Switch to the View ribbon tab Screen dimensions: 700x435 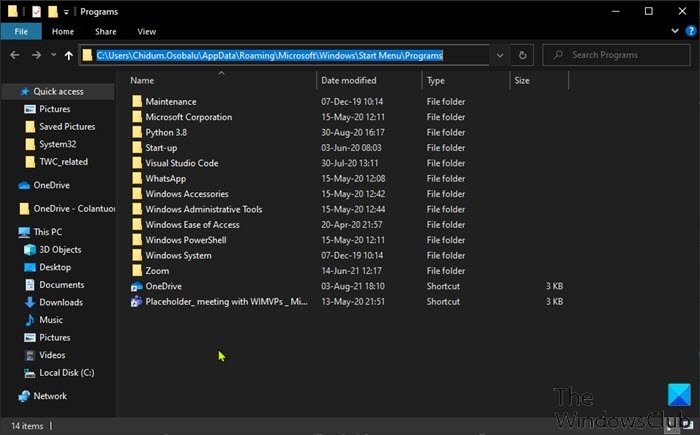[146, 31]
